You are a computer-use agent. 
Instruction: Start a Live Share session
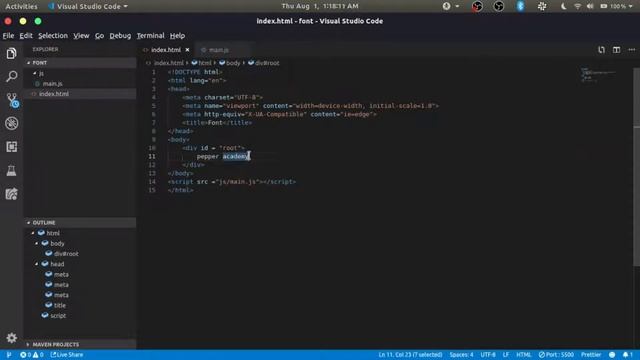(x=67, y=355)
